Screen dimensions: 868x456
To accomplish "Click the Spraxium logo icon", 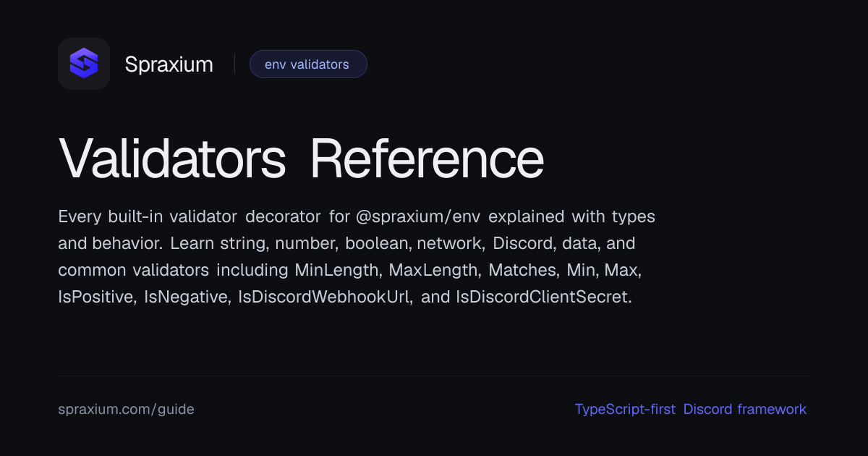I will [84, 64].
